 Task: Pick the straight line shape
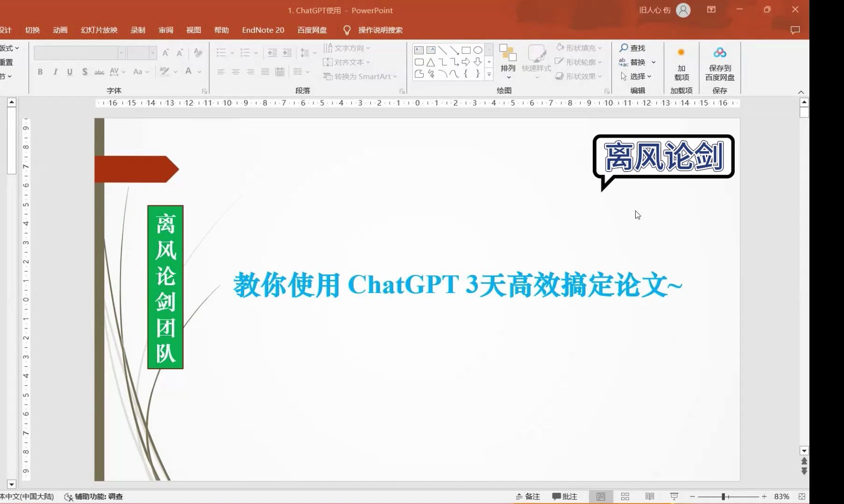pos(442,50)
